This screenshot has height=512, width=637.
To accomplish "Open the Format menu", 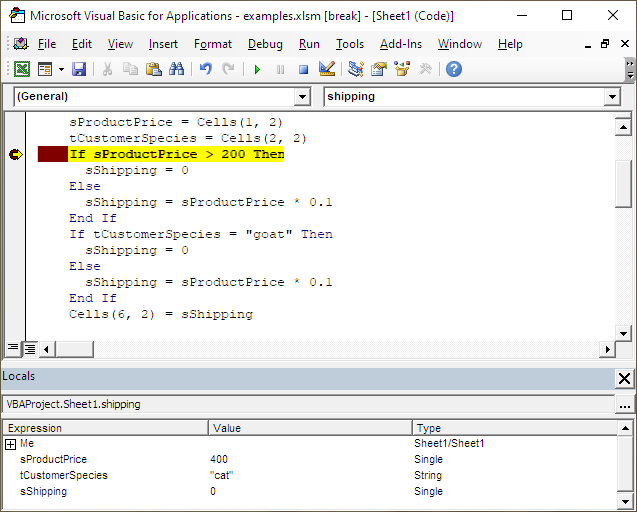I will tap(213, 44).
